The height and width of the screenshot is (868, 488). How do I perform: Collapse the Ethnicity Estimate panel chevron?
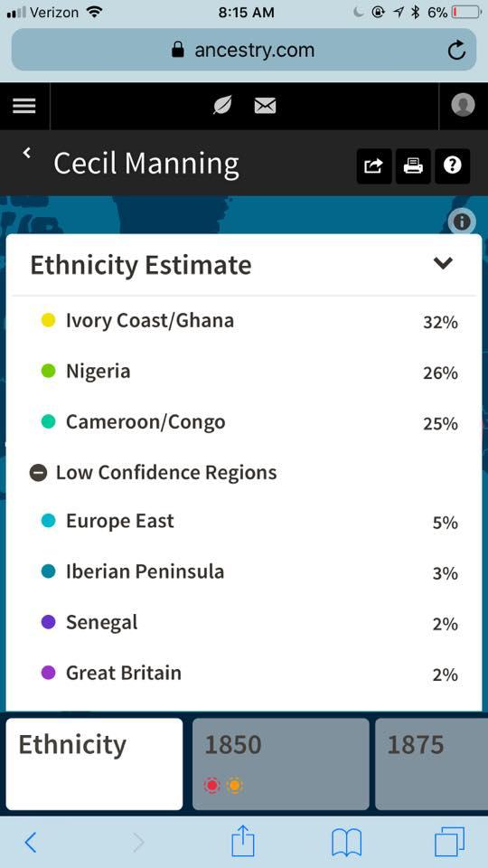pyautogui.click(x=443, y=263)
